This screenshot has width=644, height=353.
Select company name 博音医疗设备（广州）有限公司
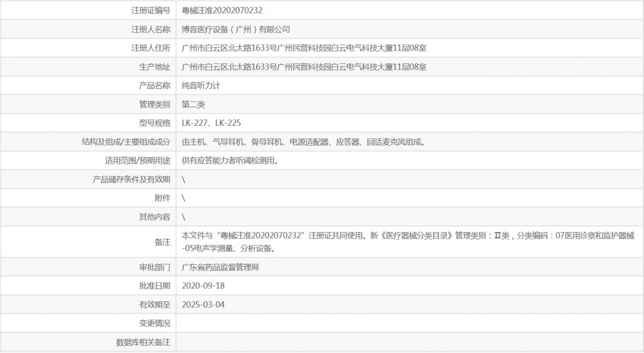coord(236,29)
